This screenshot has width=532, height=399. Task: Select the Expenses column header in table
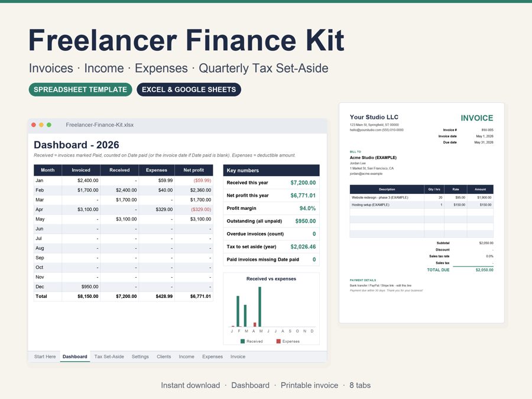[157, 170]
